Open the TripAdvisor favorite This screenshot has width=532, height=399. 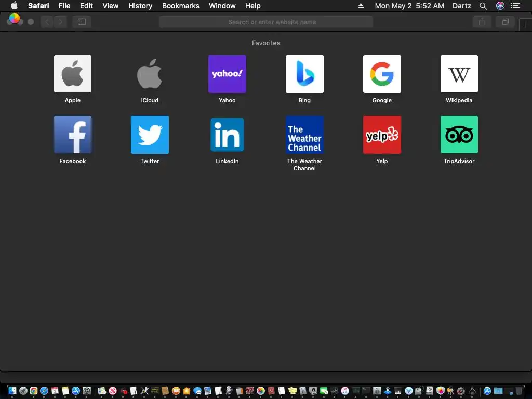459,135
